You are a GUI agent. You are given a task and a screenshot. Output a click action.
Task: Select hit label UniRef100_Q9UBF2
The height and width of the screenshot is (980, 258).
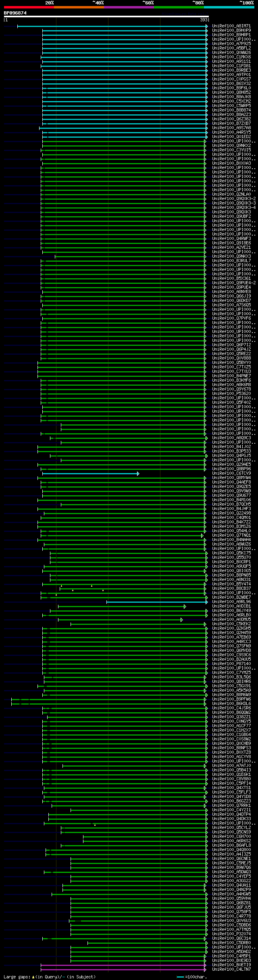231,217
